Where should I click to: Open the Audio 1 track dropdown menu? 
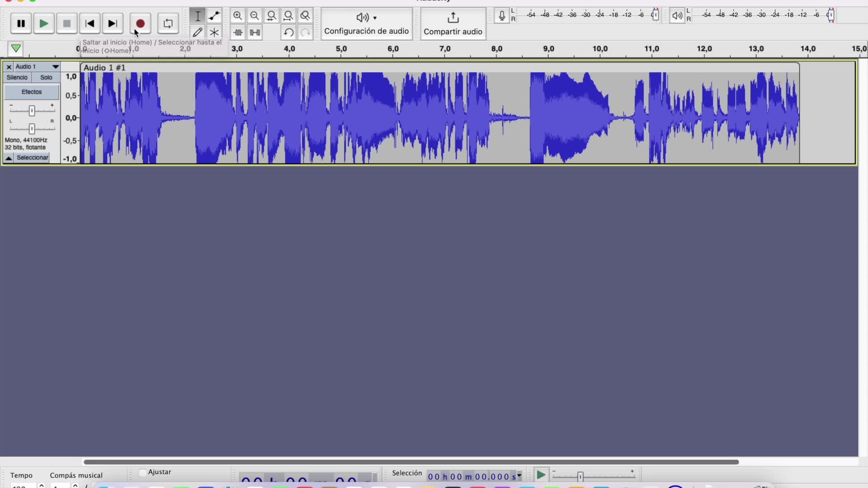coord(55,67)
